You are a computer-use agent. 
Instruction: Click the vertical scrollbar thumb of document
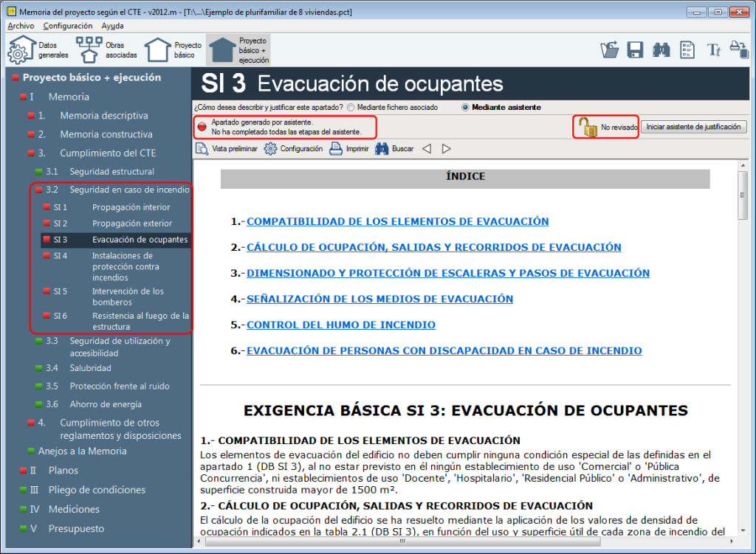(743, 195)
